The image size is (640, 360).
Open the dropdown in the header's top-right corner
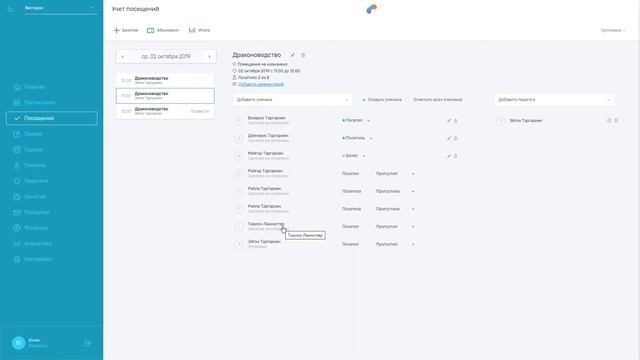click(x=613, y=30)
